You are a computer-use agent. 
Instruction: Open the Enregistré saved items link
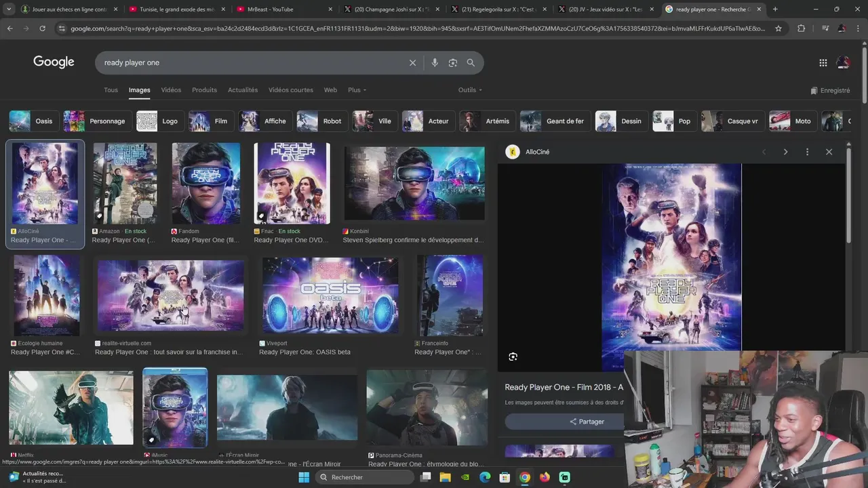pyautogui.click(x=830, y=90)
